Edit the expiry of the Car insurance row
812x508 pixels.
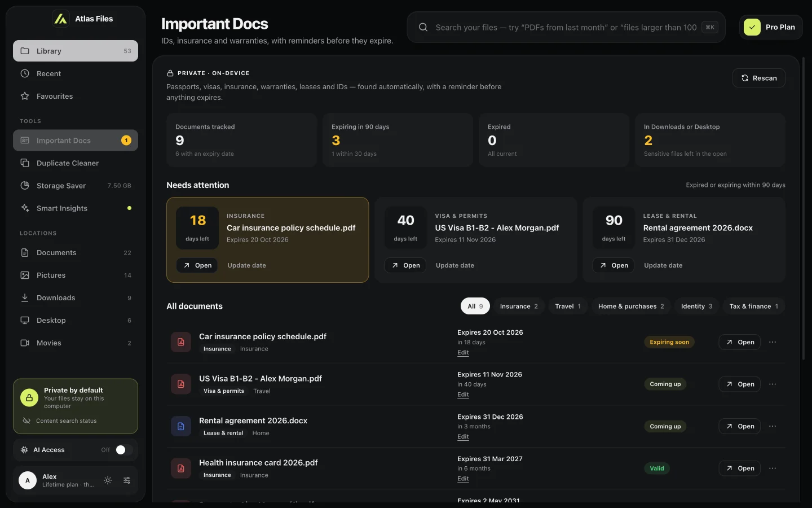(463, 353)
